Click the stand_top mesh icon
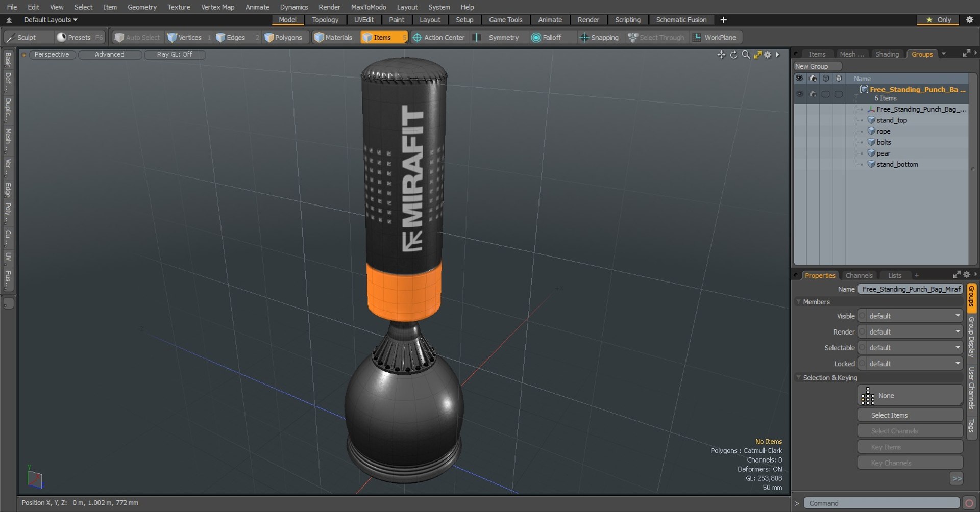The width and height of the screenshot is (980, 512). click(x=871, y=120)
